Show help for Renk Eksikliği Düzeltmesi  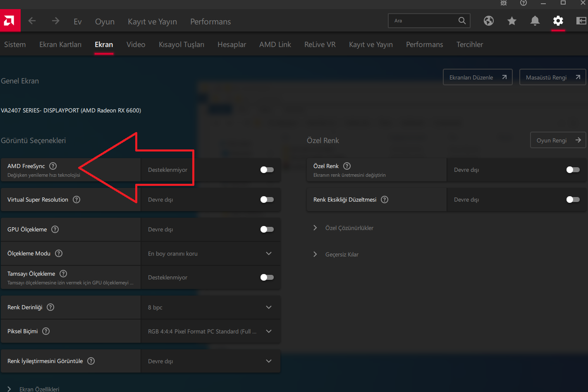[385, 200]
